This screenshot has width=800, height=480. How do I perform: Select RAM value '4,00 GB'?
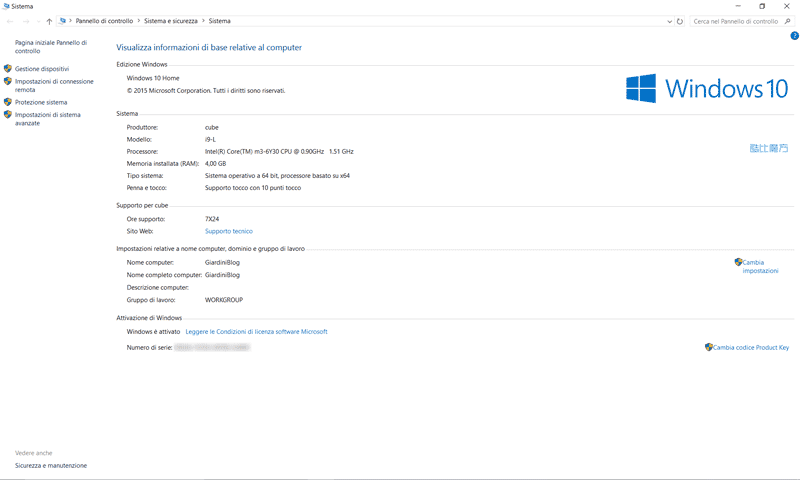(x=215, y=164)
